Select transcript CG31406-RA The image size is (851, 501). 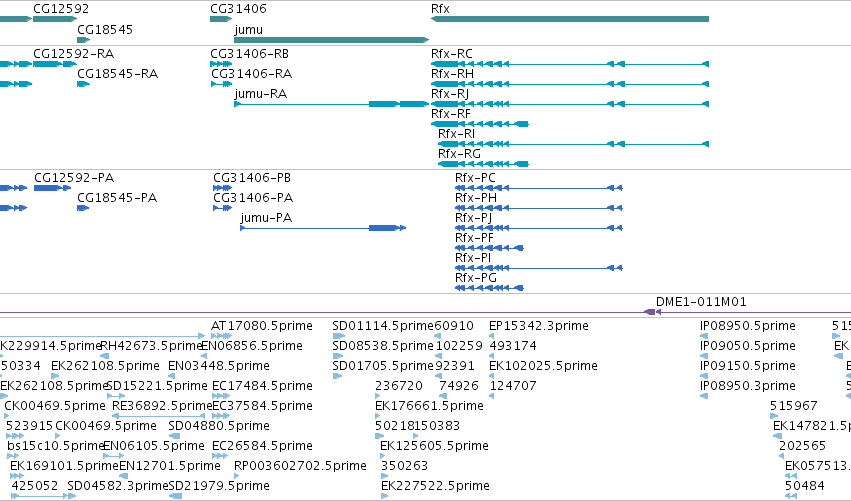tap(251, 74)
